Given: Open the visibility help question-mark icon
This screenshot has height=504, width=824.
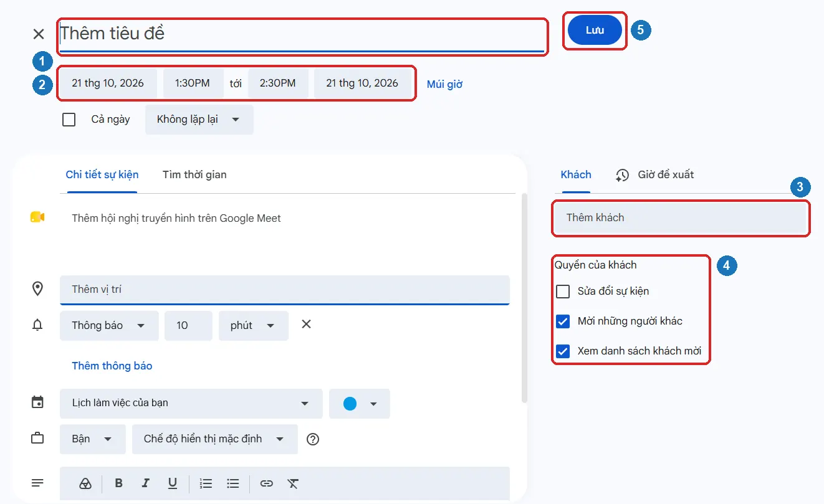Looking at the screenshot, I should (x=313, y=439).
